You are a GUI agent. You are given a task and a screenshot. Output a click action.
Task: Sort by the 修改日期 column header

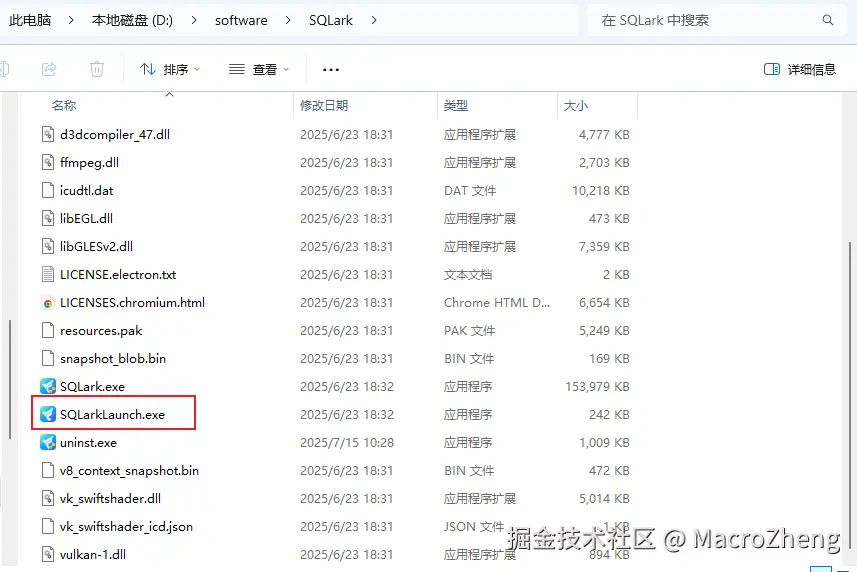pyautogui.click(x=324, y=105)
